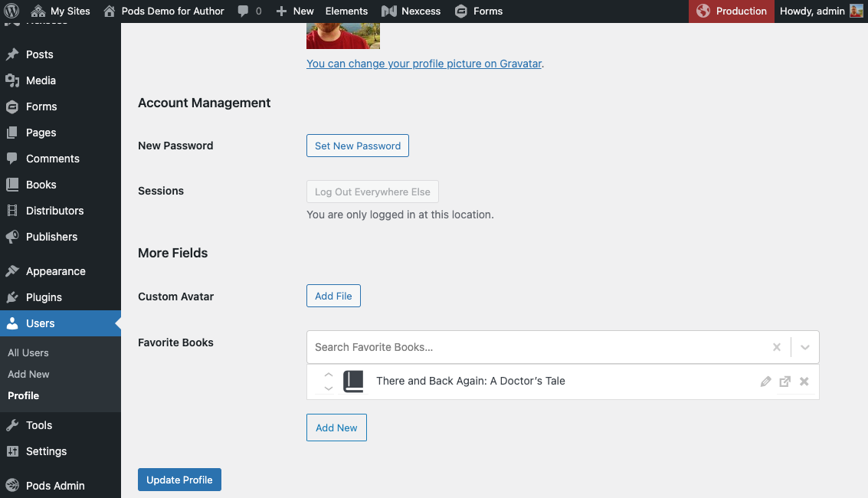Click the red Production environment indicator

click(x=731, y=11)
